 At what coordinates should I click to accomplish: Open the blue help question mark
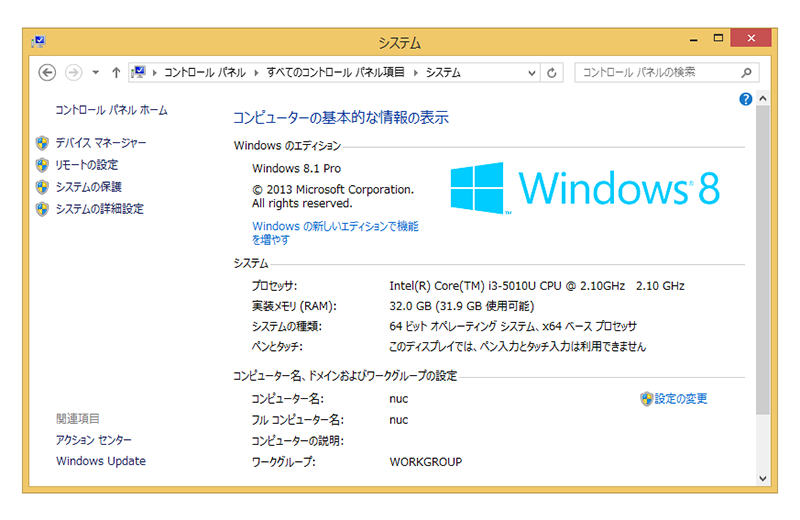click(x=745, y=99)
